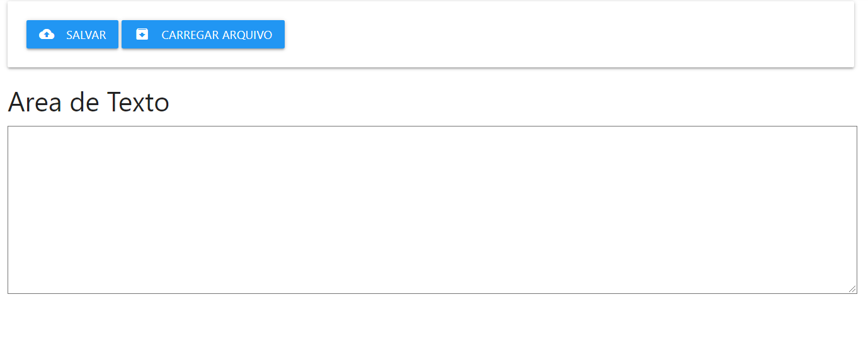Click the word Texto in the heading
868x343 pixels.
(x=138, y=102)
